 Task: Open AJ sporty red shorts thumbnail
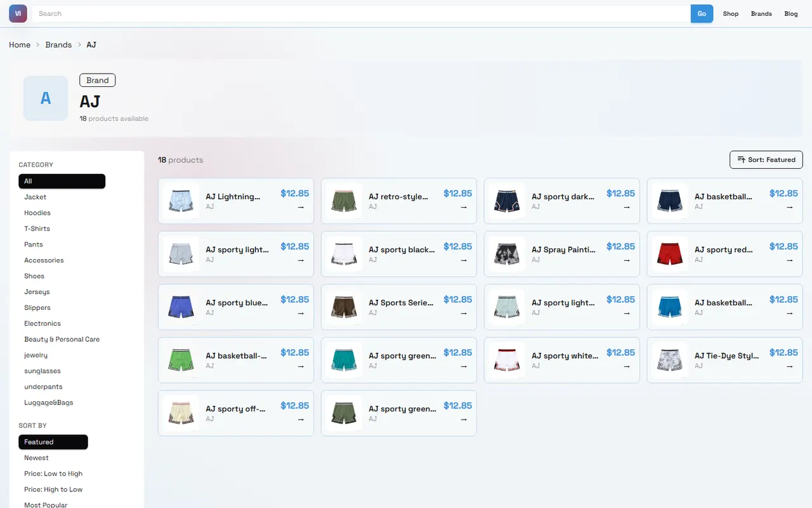tap(670, 254)
